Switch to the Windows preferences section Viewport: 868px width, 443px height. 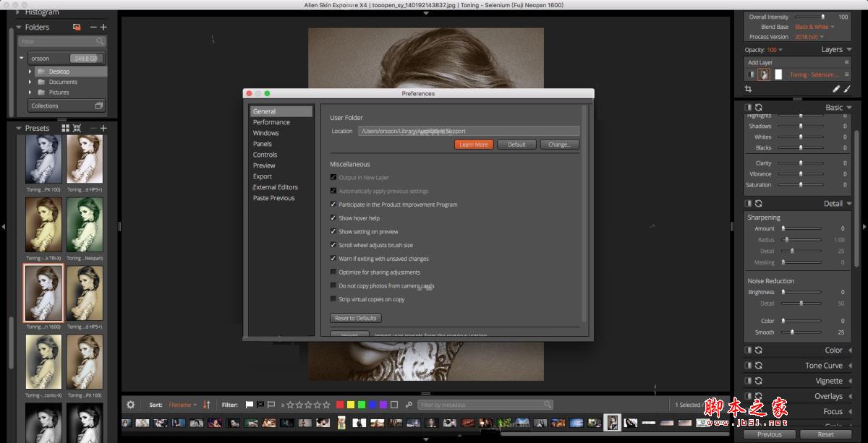point(266,133)
